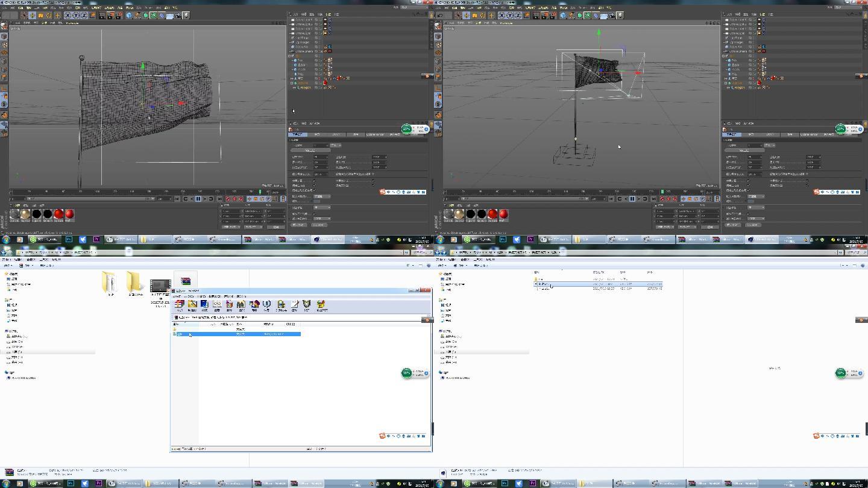868x488 pixels.
Task: Switch to Model mode in right Cinema 4D side palette
Action: click(x=438, y=37)
